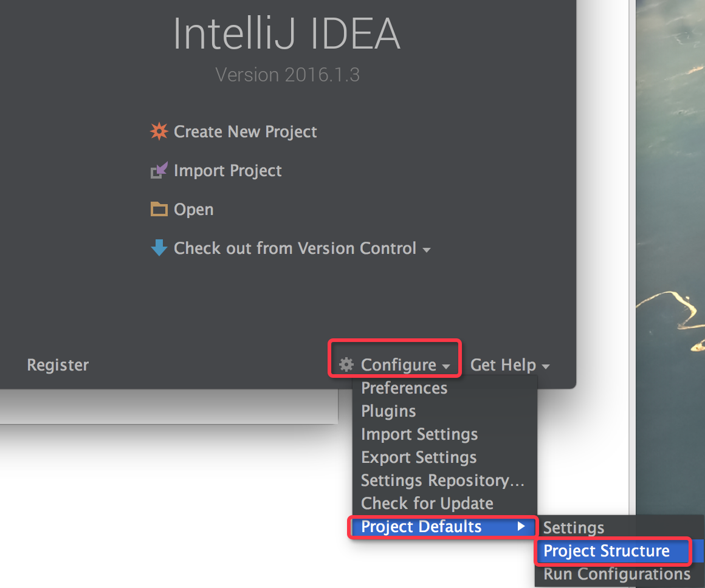Viewport: 705px width, 588px height.
Task: Open Settings Repository
Action: point(443,480)
